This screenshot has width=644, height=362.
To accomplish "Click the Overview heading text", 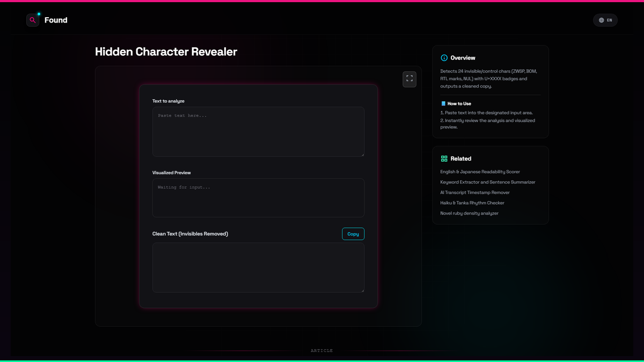I will click(x=463, y=58).
